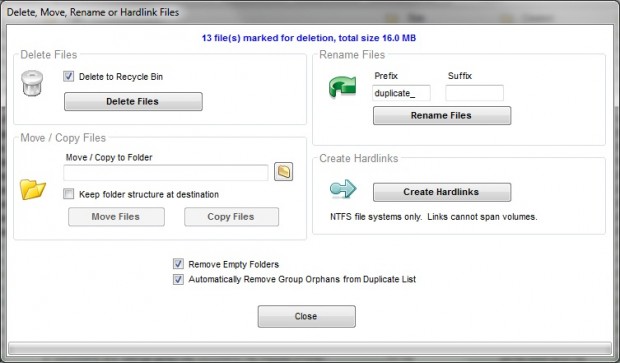Toggle Remove Empty Folders checkbox
The image size is (620, 363).
tap(178, 264)
